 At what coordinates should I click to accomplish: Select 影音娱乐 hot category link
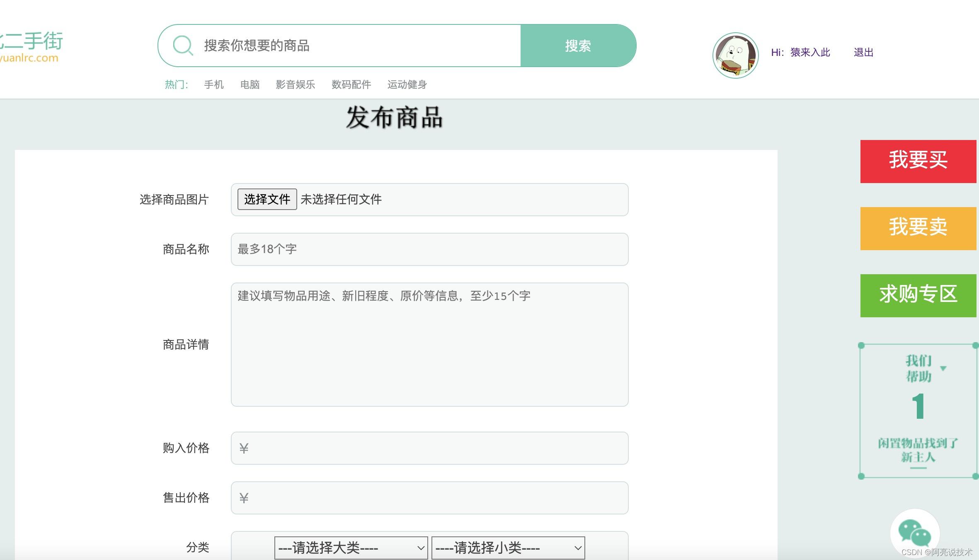tap(295, 84)
